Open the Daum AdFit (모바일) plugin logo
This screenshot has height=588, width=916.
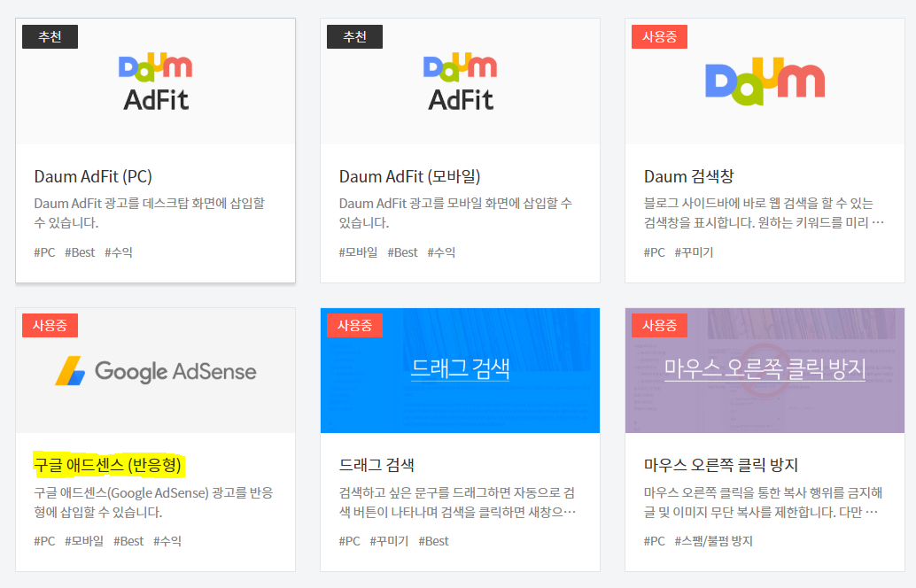tap(461, 81)
